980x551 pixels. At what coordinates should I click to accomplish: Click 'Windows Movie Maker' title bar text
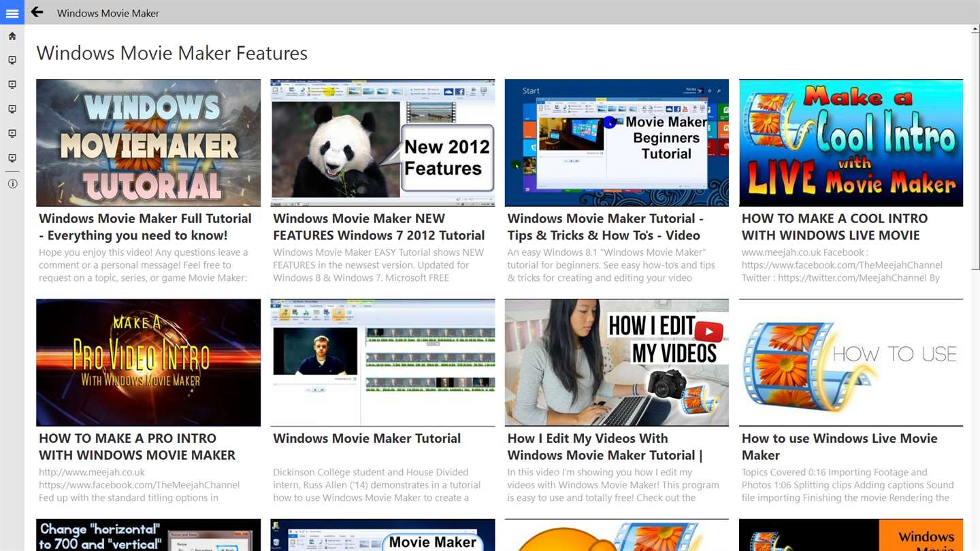(108, 13)
